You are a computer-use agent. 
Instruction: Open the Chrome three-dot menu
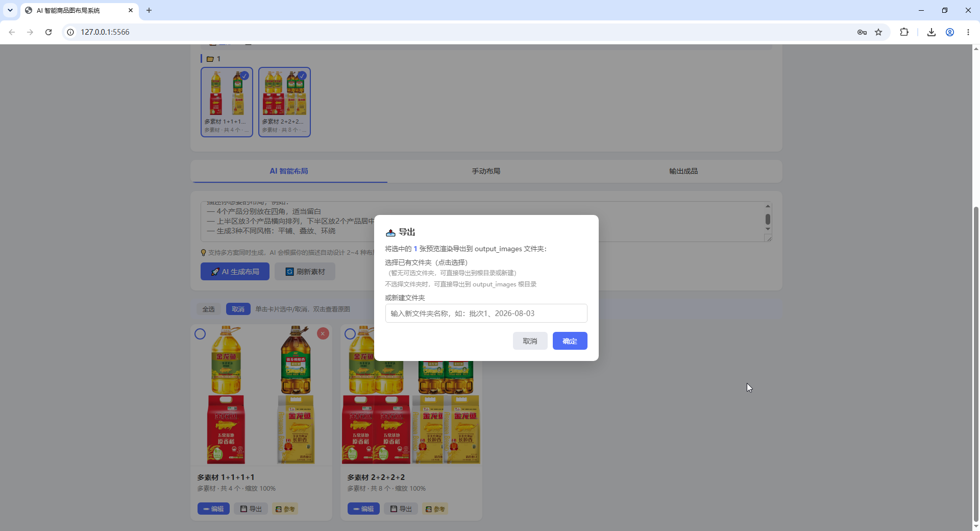(x=968, y=32)
